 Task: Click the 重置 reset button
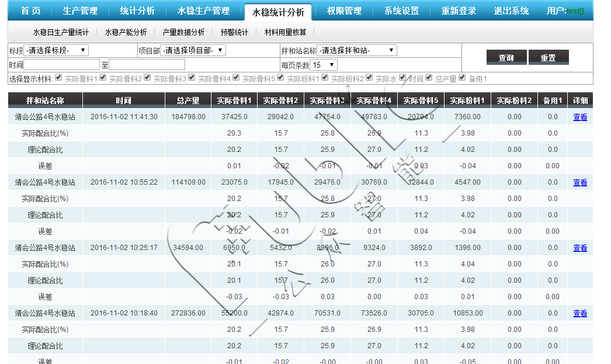click(x=548, y=57)
